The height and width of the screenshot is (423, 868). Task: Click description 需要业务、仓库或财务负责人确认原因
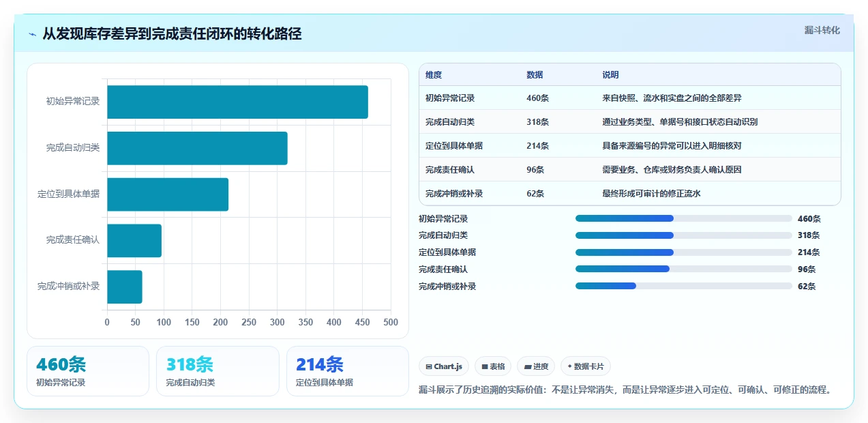(x=672, y=170)
